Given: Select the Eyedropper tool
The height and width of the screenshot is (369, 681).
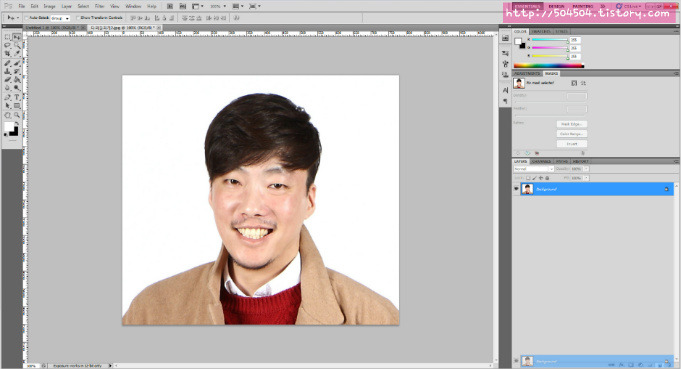Looking at the screenshot, I should [17, 53].
